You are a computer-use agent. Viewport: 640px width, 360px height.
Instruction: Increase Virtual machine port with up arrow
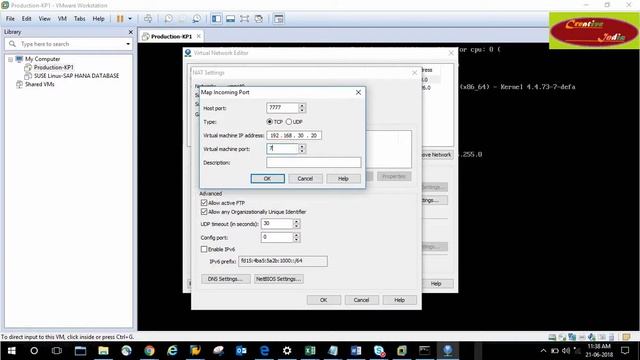[x=302, y=146]
